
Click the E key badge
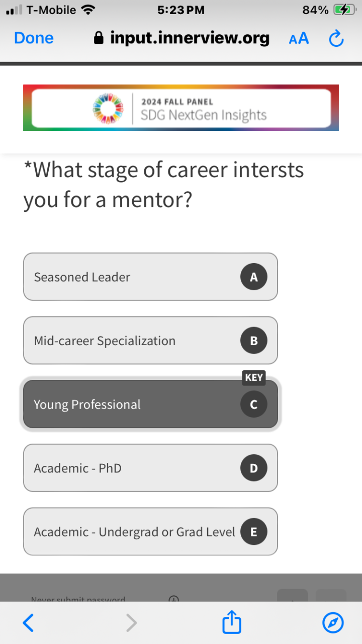(x=254, y=532)
